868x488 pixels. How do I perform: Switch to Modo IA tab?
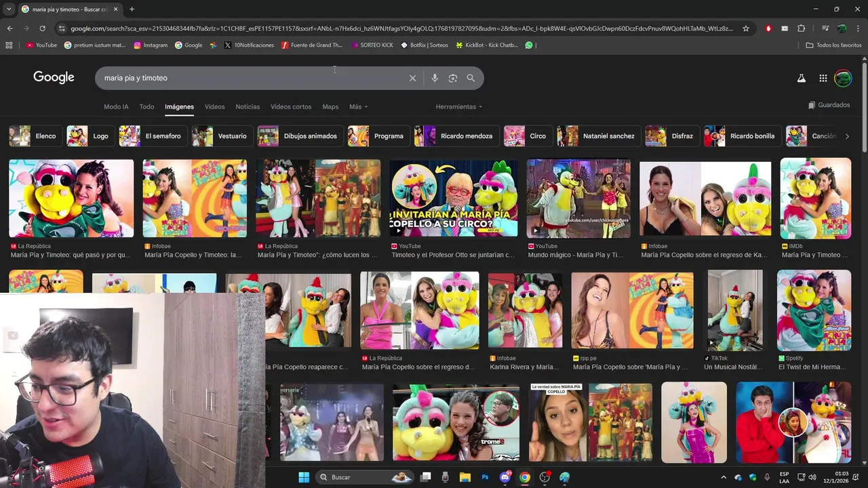(116, 106)
